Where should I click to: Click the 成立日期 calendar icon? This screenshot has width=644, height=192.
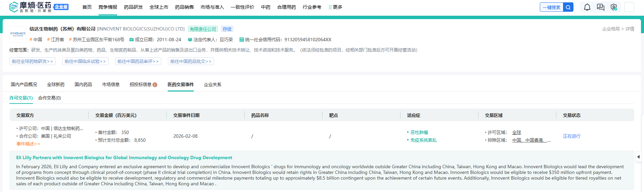[132, 40]
